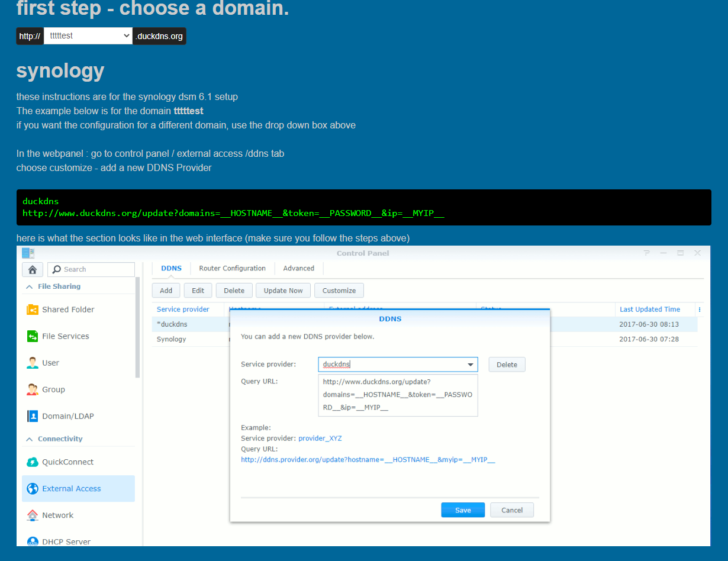Screen dimensions: 728x561
Task: Click the DHCP Server label text
Action: [66, 541]
